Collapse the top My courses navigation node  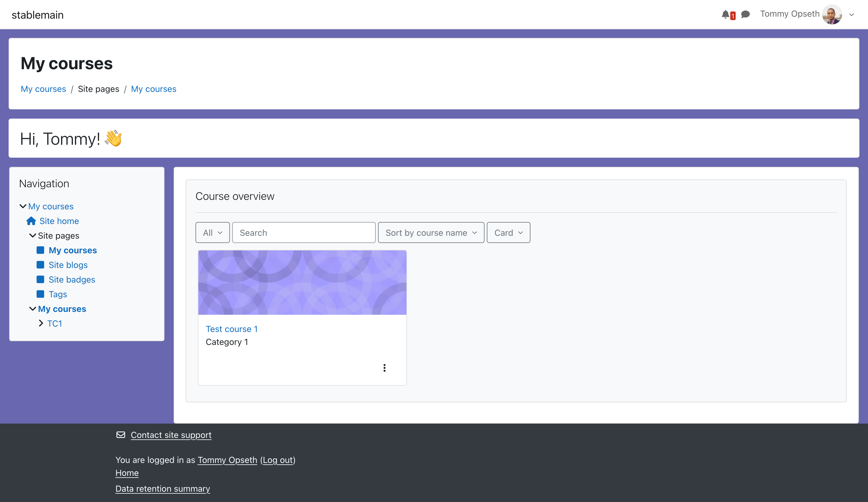point(23,206)
